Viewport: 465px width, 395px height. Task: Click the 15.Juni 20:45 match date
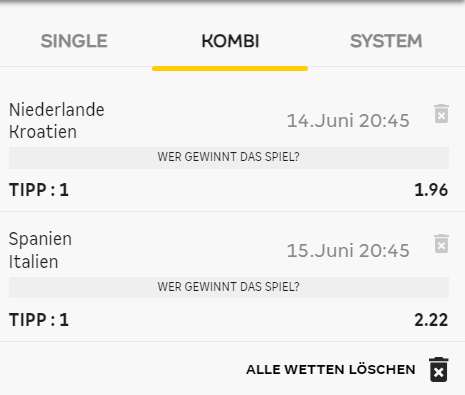tap(348, 251)
